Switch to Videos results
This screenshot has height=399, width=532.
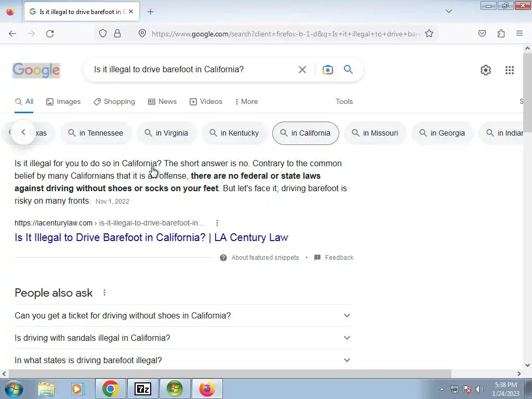coord(206,101)
